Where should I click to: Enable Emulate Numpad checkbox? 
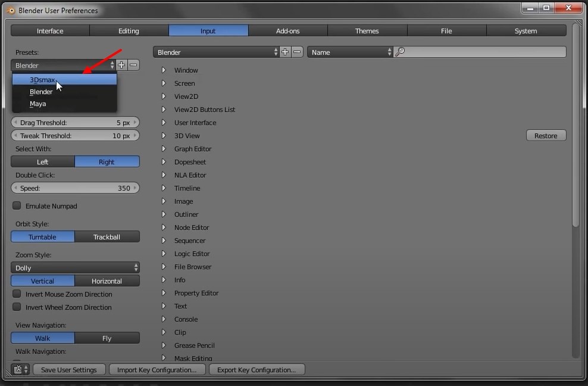click(17, 206)
